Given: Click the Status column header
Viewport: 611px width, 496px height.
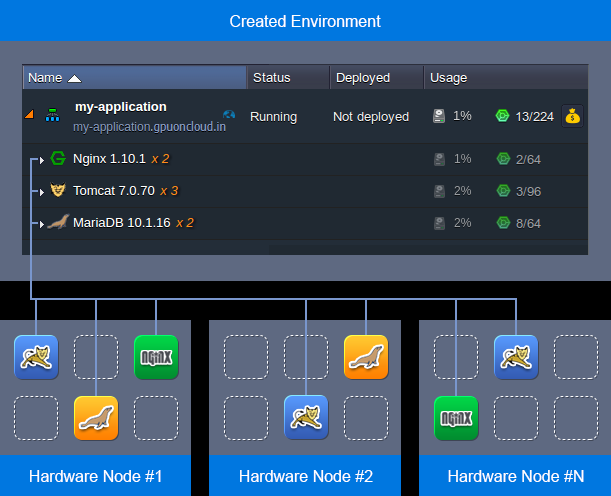Looking at the screenshot, I should pyautogui.click(x=272, y=77).
